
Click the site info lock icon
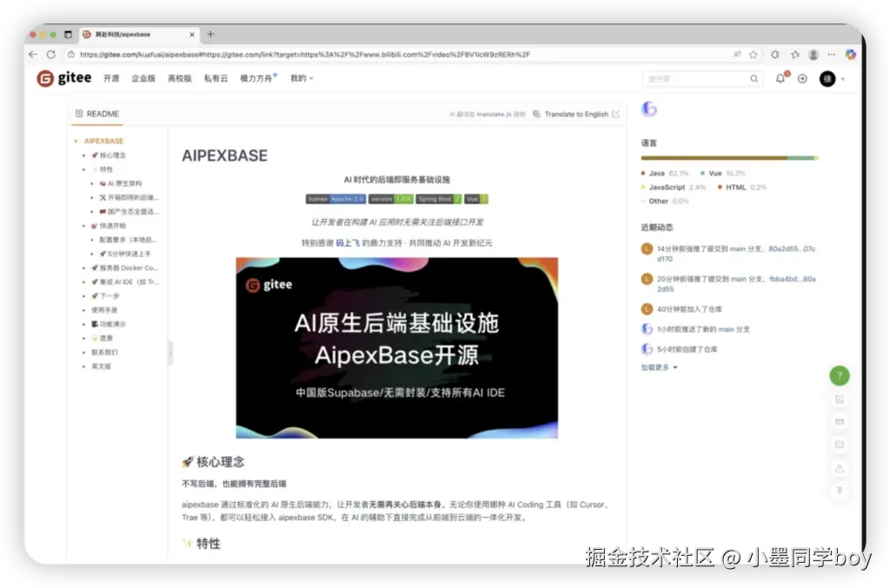pyautogui.click(x=71, y=55)
